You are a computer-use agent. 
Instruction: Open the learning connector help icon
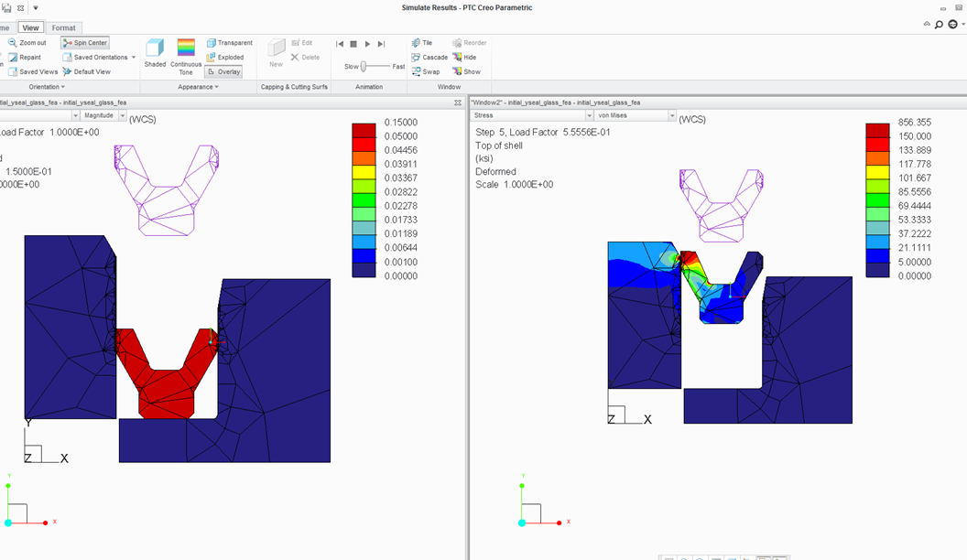point(953,25)
